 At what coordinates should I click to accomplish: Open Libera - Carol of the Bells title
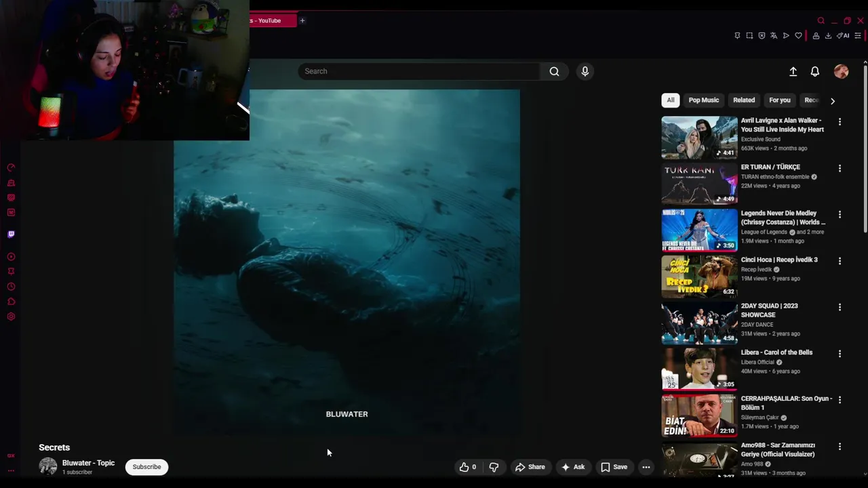coord(776,352)
